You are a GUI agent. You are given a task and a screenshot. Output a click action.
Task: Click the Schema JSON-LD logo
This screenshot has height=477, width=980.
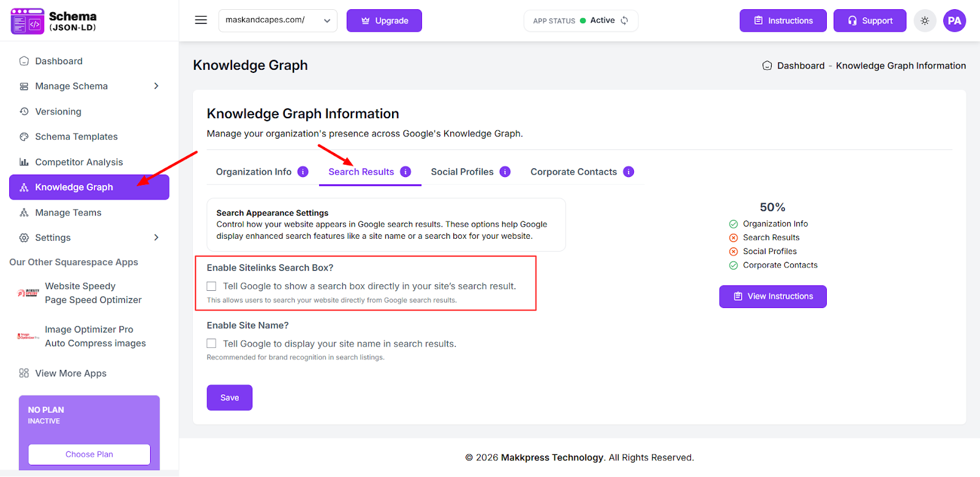[x=54, y=21]
